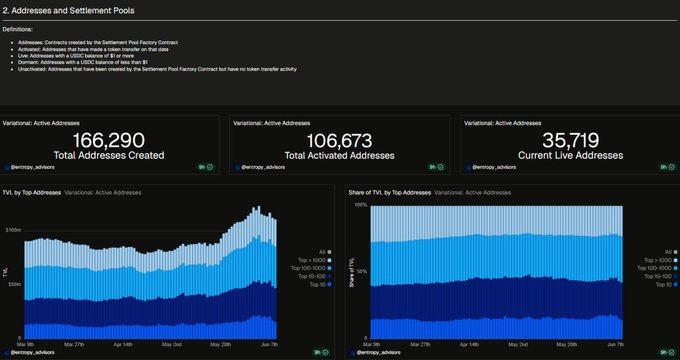Toggle 'Top 100-1000' series in Share of TVL legend
Image resolution: width=680 pixels, height=360 pixels.
658,268
